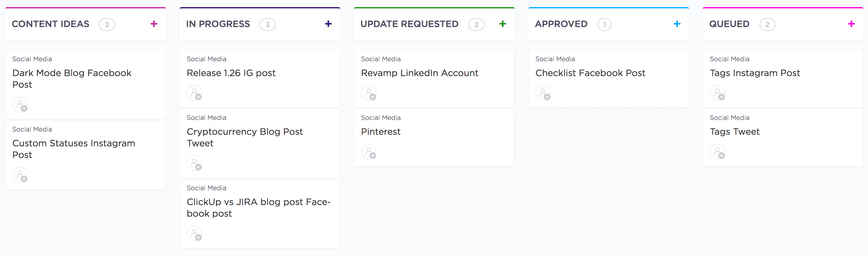
Task: Assign a user to Revamp LinkedIn Account
Action: [369, 93]
